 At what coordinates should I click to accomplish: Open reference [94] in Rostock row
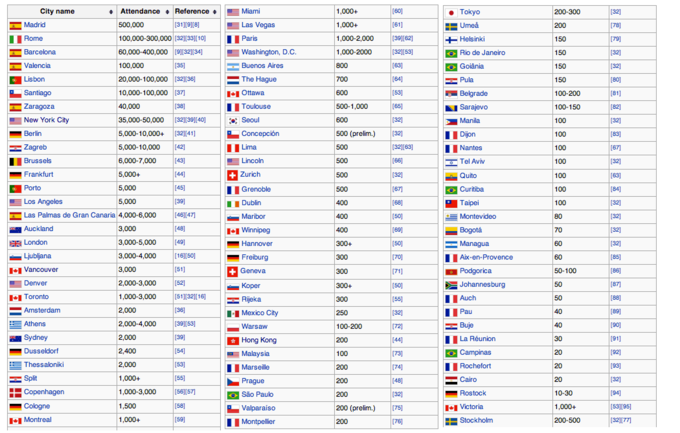click(615, 394)
